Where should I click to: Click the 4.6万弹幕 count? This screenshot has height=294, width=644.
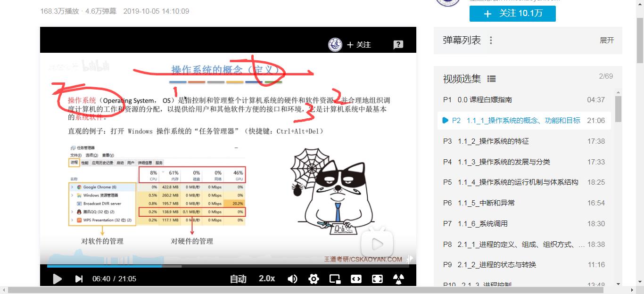pyautogui.click(x=101, y=11)
